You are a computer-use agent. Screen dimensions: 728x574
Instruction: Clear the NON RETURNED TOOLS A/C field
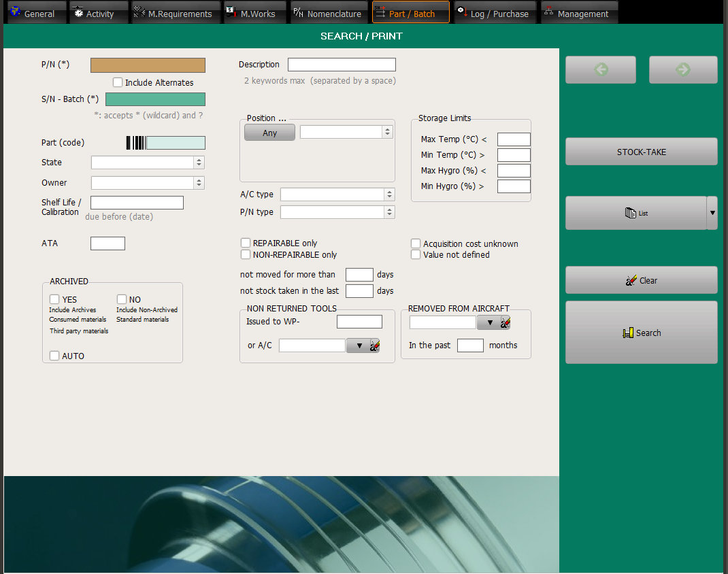(375, 345)
